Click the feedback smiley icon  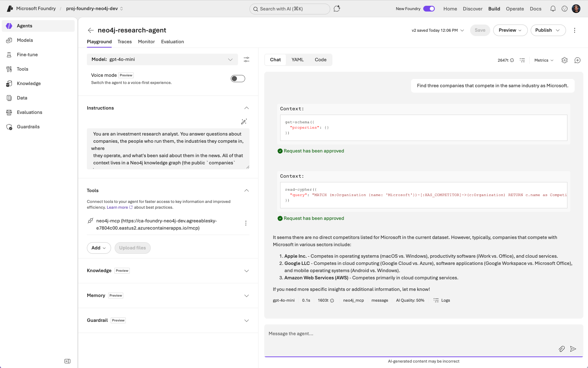click(565, 9)
